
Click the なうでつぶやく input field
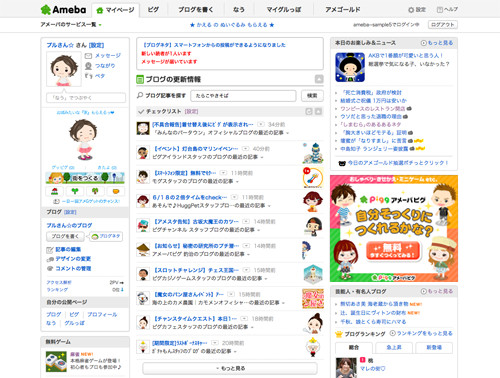[x=86, y=98]
